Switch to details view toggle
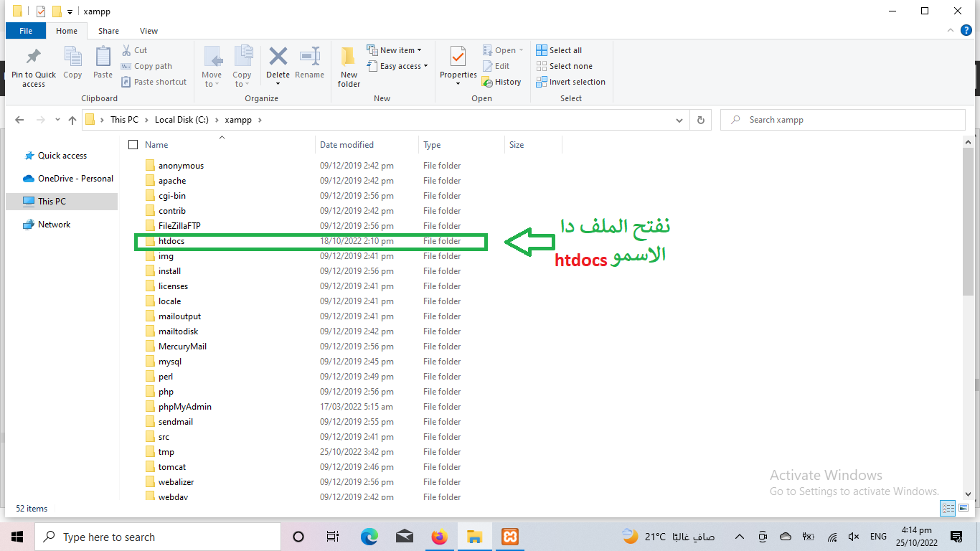This screenshot has width=980, height=551. [x=948, y=509]
